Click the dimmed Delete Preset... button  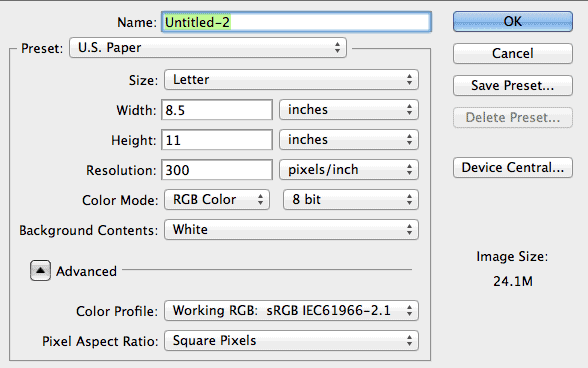513,118
